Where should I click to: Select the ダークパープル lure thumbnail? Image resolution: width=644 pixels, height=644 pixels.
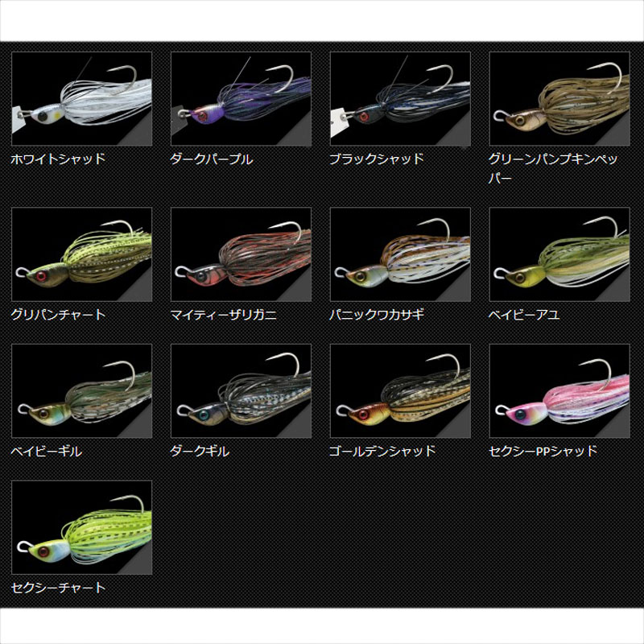coord(241,99)
